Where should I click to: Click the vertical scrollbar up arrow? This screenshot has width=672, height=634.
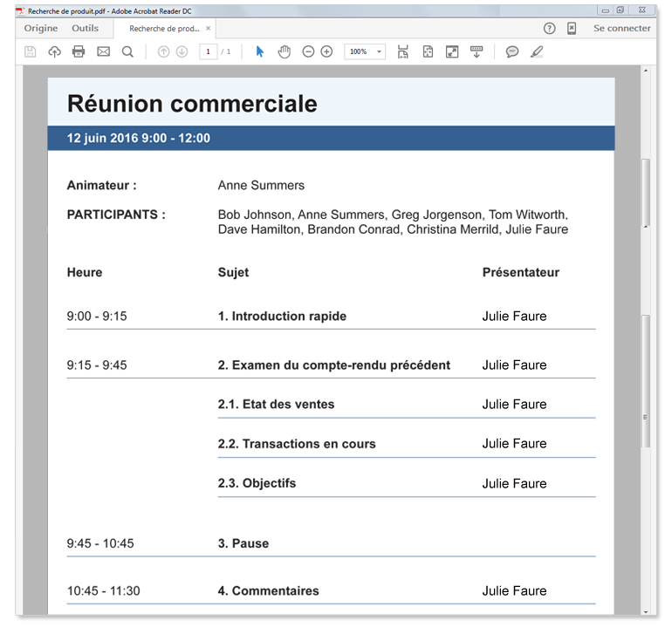[646, 71]
